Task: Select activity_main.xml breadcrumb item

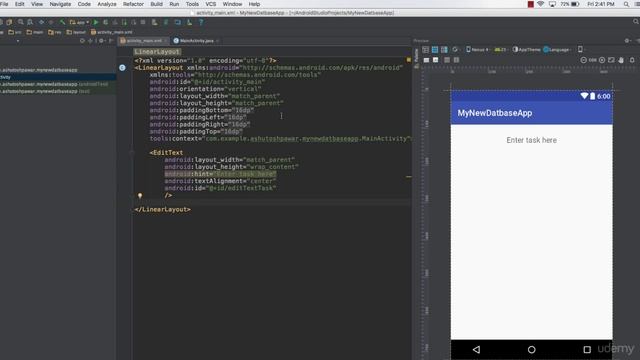Action: pyautogui.click(x=111, y=32)
